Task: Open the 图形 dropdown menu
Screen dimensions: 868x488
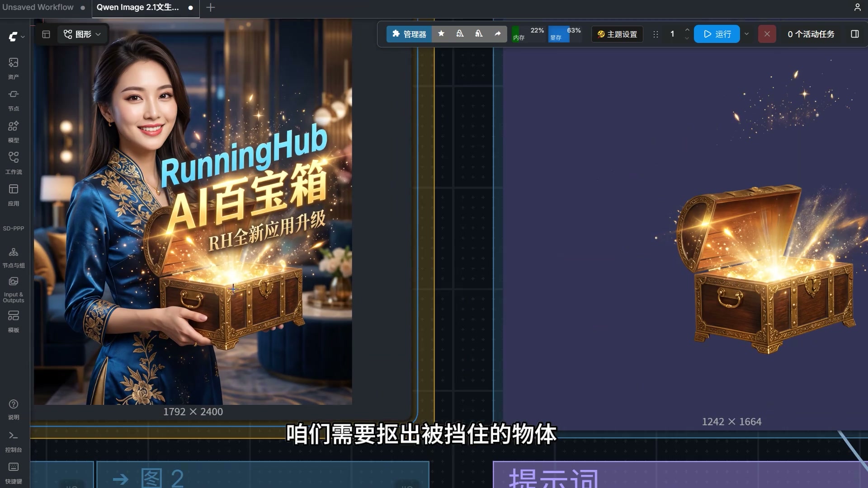Action: tap(82, 34)
